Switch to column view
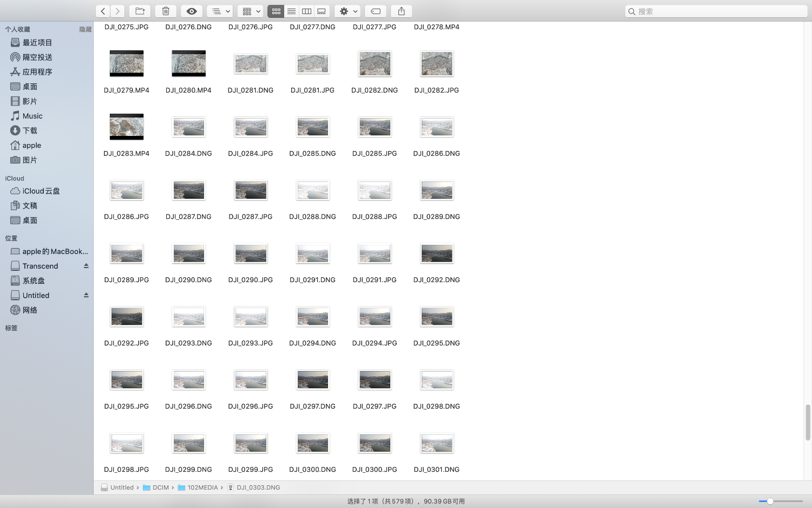The width and height of the screenshot is (812, 508). click(306, 11)
